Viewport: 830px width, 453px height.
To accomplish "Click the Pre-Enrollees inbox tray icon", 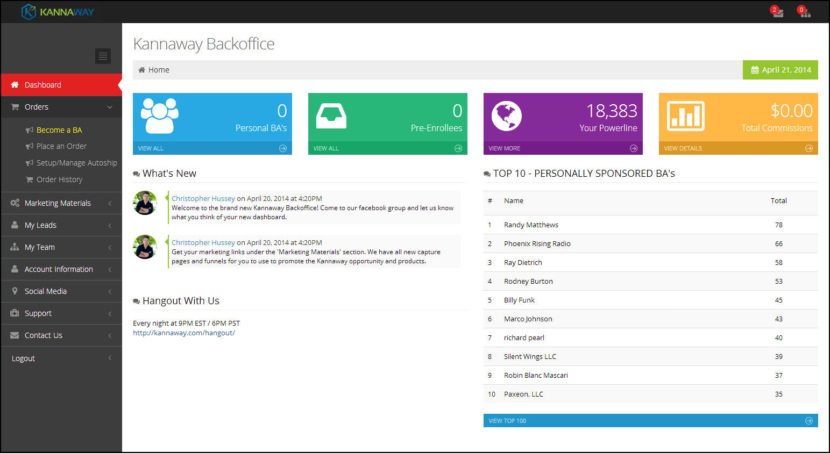I will pyautogui.click(x=333, y=116).
